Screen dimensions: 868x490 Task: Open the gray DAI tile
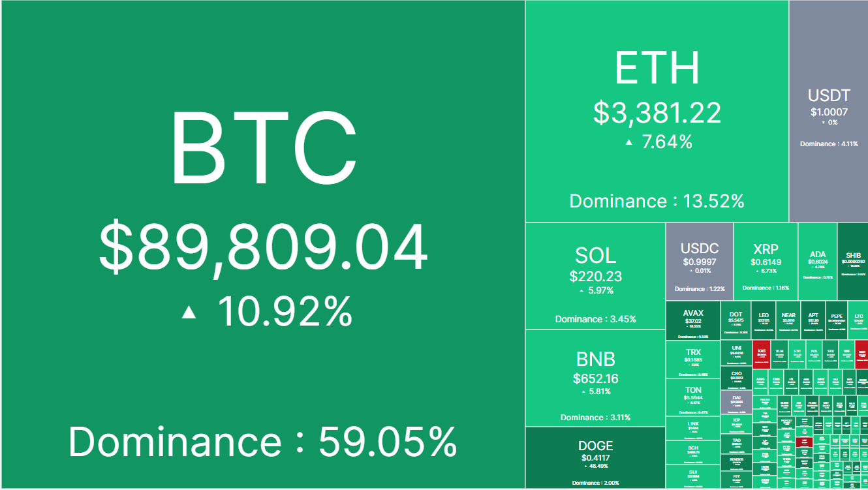736,403
